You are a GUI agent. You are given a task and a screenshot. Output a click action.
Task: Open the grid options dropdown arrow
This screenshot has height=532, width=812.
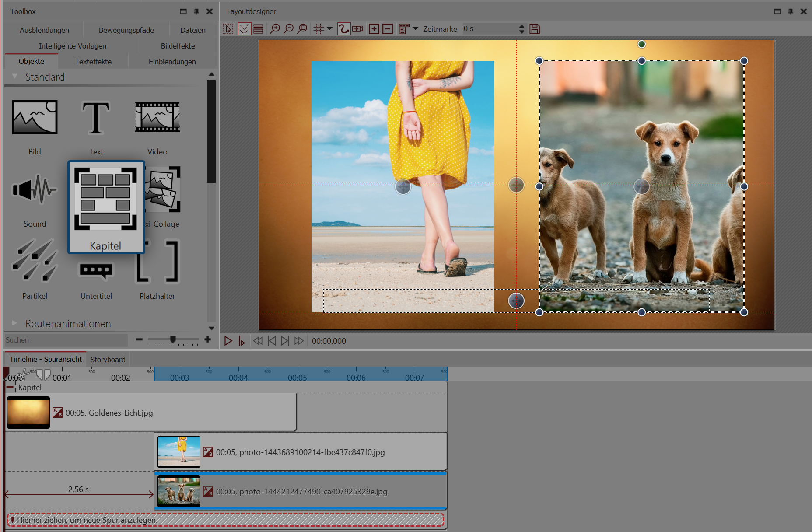(329, 29)
